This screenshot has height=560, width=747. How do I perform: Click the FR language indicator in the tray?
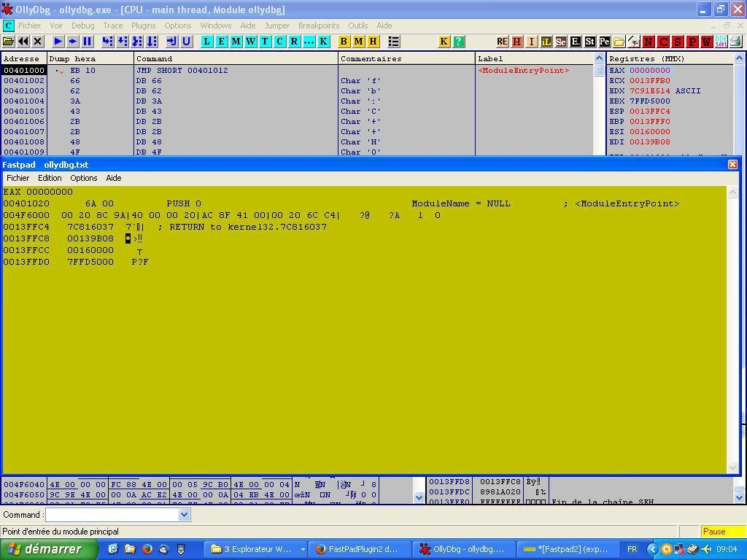(632, 549)
